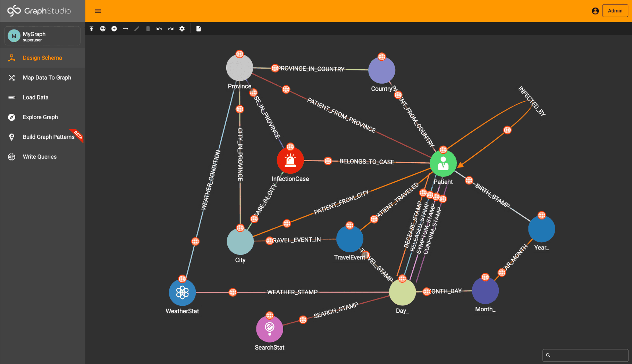Viewport: 632px width, 364px height.
Task: Open the Explore Graph section
Action: click(x=40, y=117)
